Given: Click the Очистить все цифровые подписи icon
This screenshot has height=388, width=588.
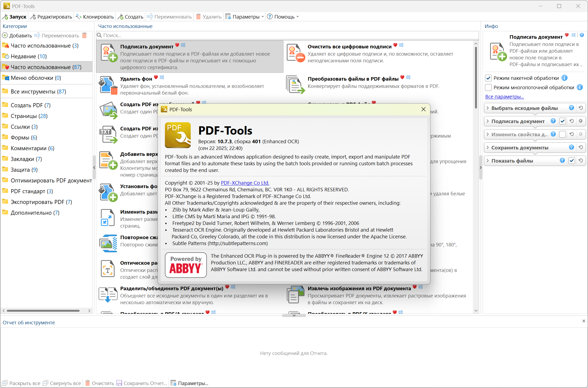Looking at the screenshot, I should [295, 53].
